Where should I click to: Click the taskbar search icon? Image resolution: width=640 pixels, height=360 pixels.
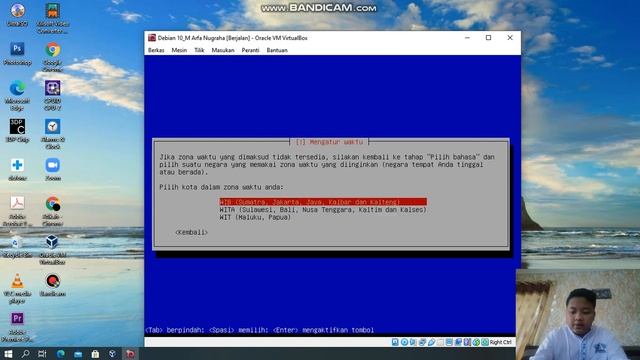tap(25, 354)
